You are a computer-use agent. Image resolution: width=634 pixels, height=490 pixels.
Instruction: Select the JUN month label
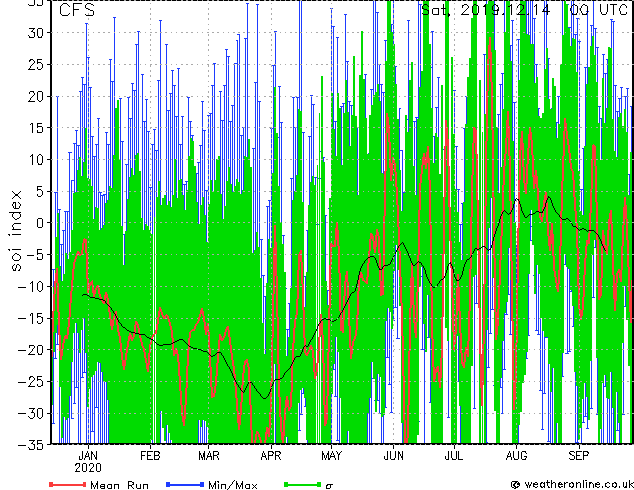pyautogui.click(x=393, y=456)
